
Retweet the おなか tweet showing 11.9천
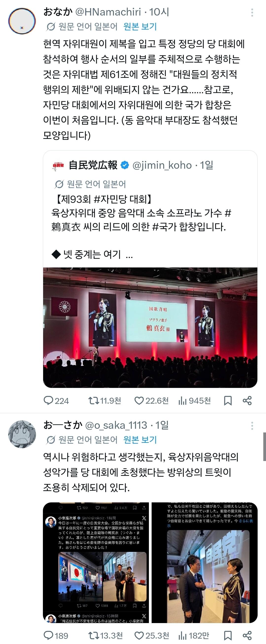point(105,401)
